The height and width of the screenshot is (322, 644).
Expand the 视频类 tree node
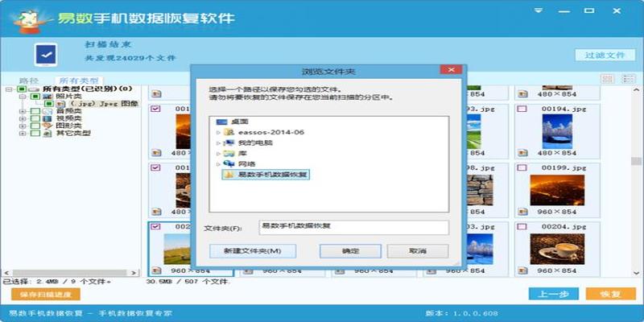click(x=23, y=118)
